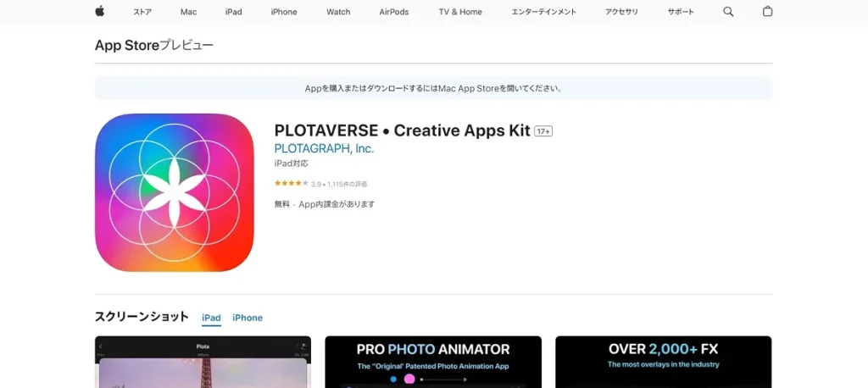This screenshot has height=388, width=868.
Task: Open the iPad navigation menu item
Action: pos(234,12)
